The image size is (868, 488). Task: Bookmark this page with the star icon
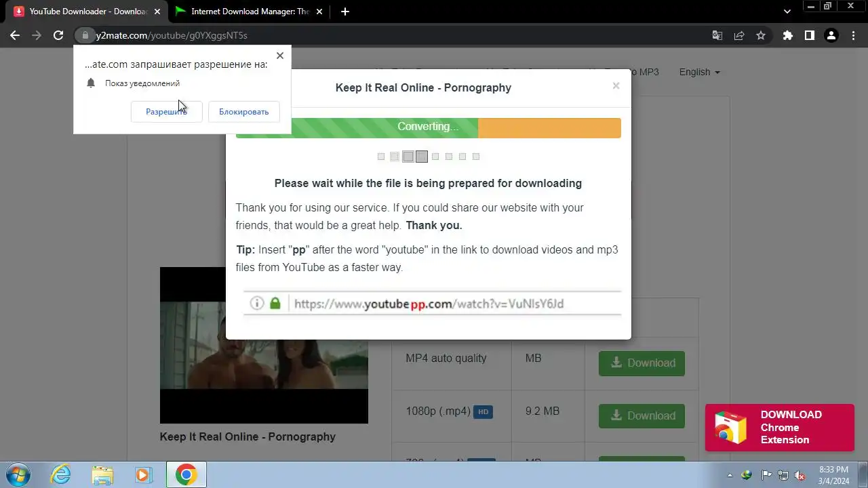(x=761, y=35)
